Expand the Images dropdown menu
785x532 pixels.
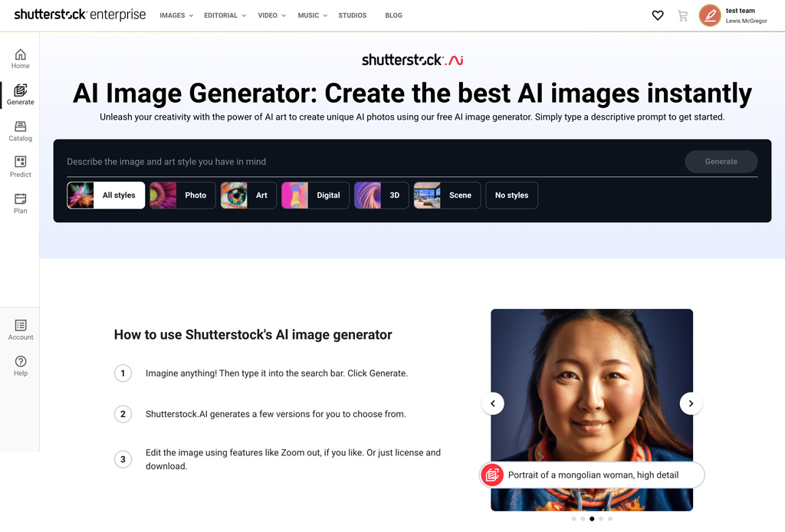176,15
